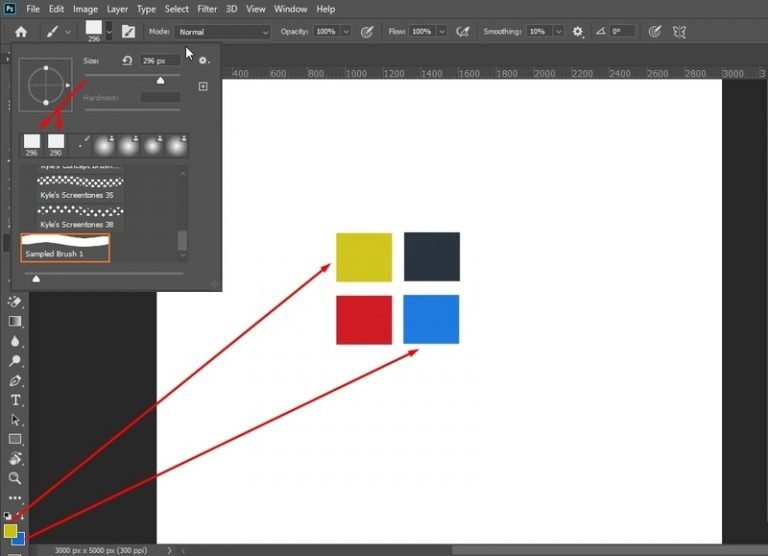
Task: Open the View menu
Action: [256, 9]
